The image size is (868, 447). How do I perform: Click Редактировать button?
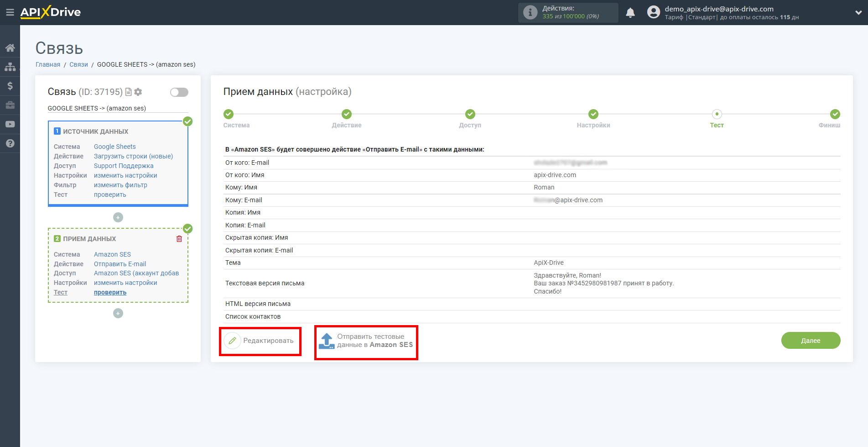(x=260, y=341)
